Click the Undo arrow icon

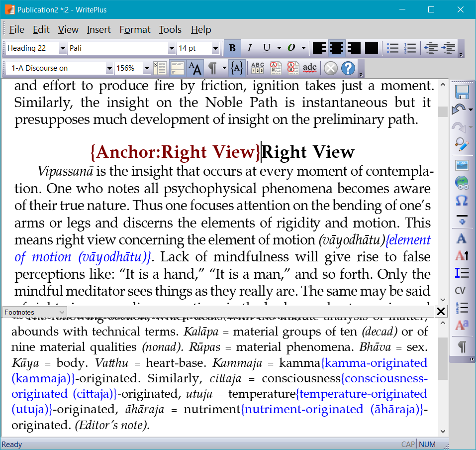click(x=459, y=110)
